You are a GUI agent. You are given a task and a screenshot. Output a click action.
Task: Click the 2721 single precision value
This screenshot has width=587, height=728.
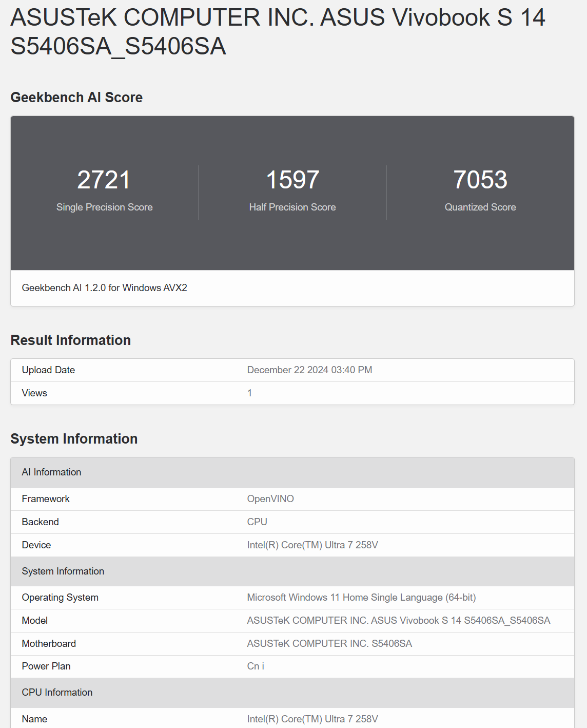[104, 180]
